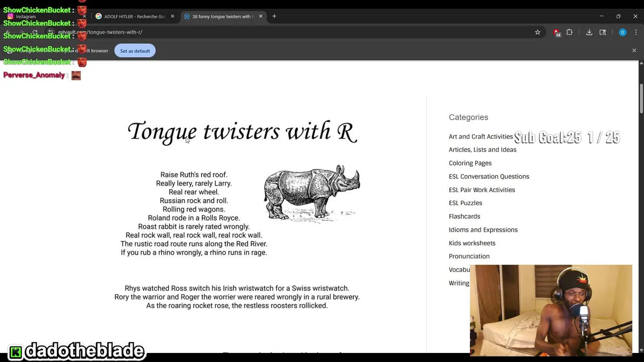This screenshot has height=362, width=644.
Task: Open the browser Downloads icon
Action: point(589,32)
